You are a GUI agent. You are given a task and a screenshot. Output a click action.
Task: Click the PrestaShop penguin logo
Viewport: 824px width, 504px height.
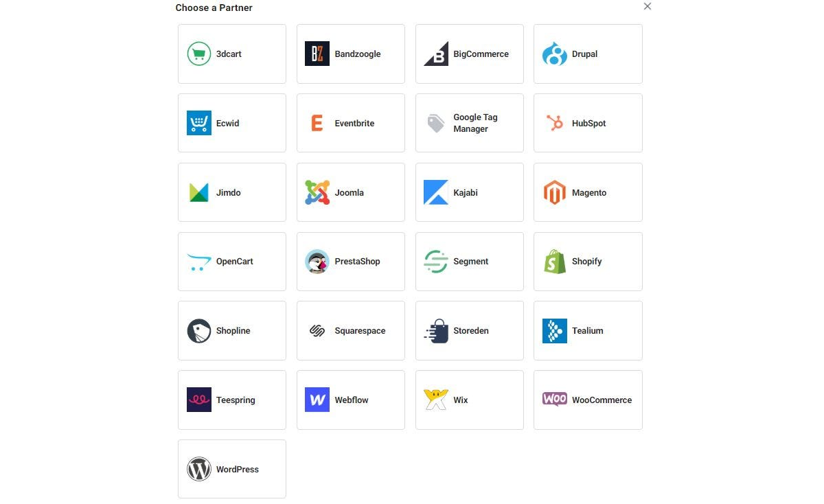pyautogui.click(x=317, y=262)
